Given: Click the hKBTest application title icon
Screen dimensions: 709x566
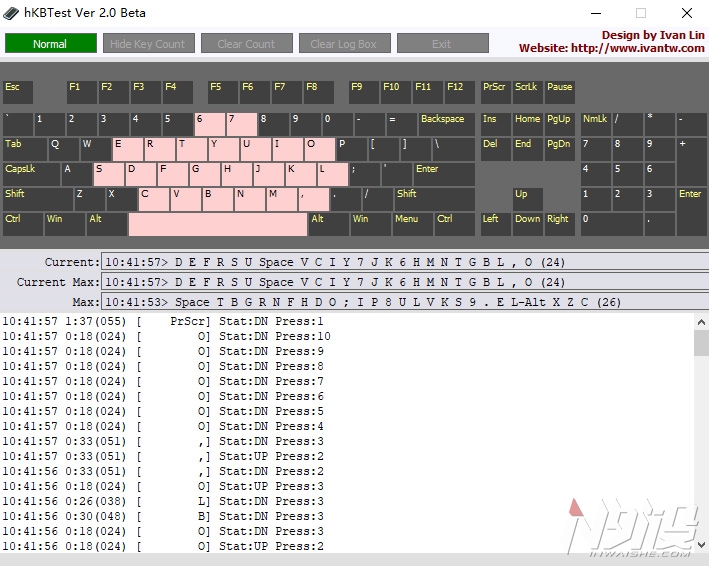Looking at the screenshot, I should 11,13.
